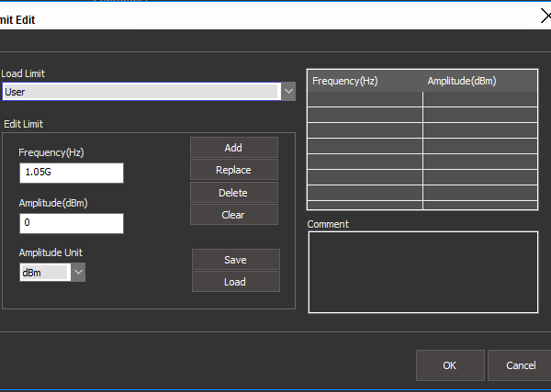Click the dBm value in Amplitude Unit box
551x392 pixels.
44,273
